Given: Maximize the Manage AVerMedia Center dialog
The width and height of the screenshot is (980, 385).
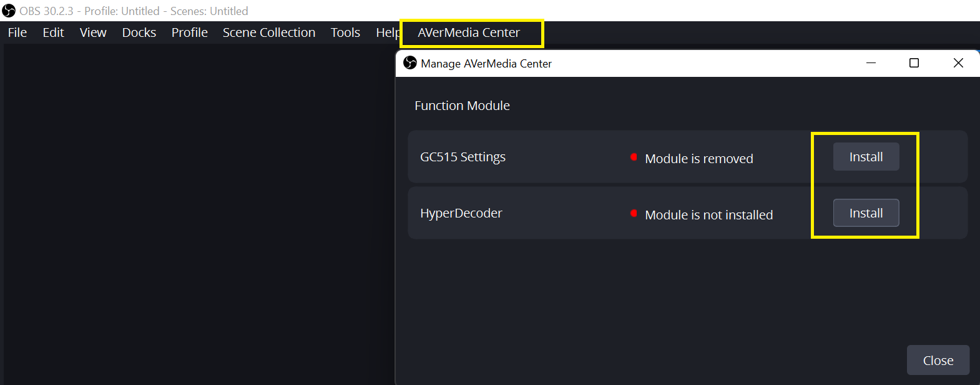Looking at the screenshot, I should click(914, 63).
